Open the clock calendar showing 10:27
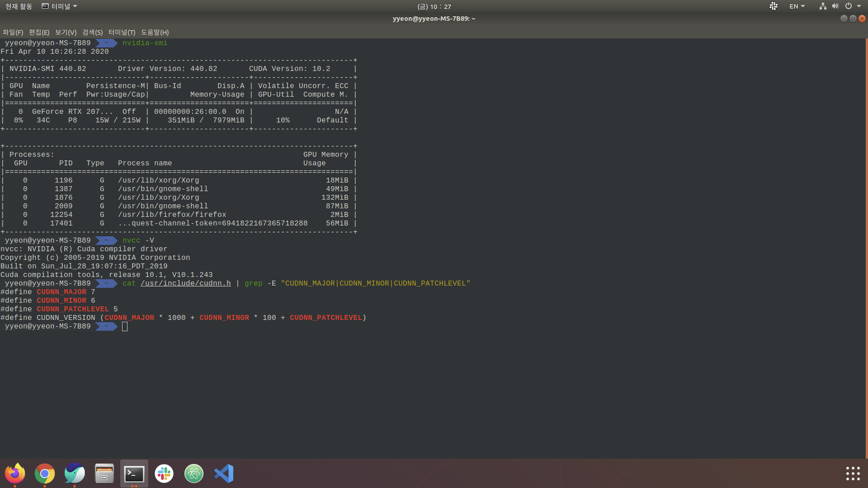This screenshot has height=488, width=868. pos(434,6)
